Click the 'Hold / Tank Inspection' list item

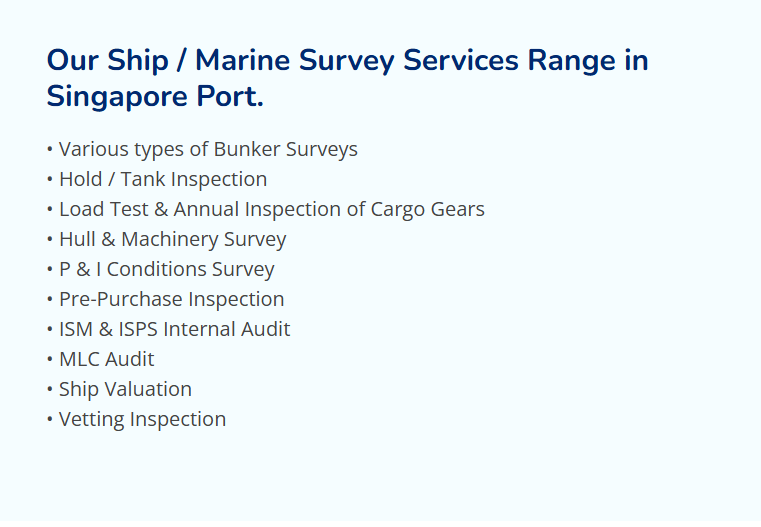click(x=162, y=179)
